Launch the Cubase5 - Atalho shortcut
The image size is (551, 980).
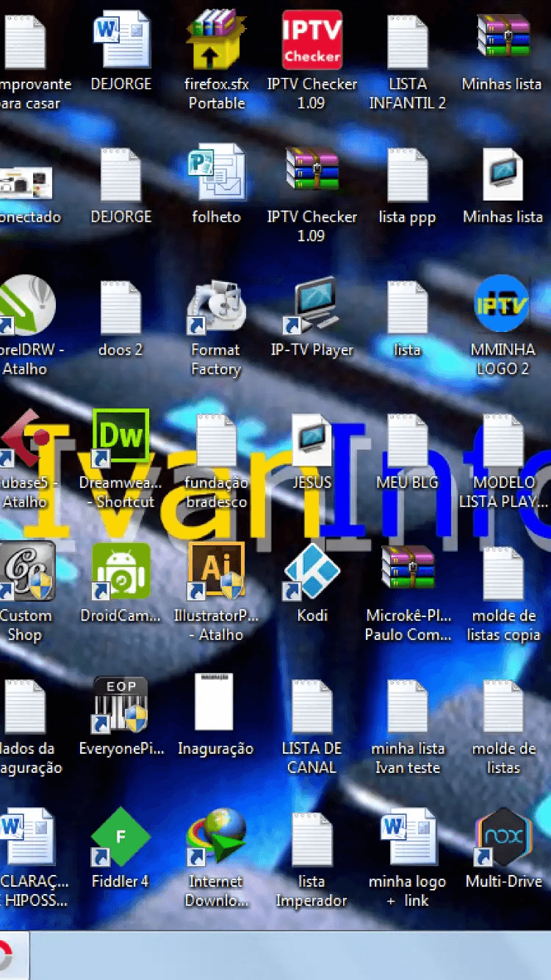point(24,439)
